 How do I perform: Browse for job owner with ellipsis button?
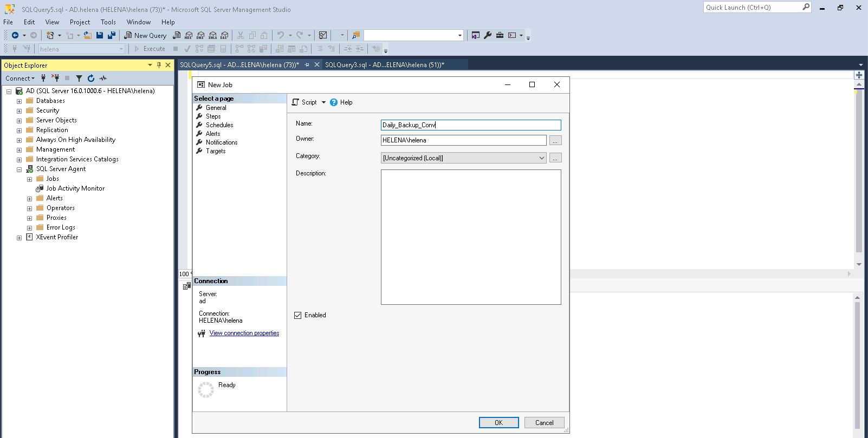[x=555, y=141]
